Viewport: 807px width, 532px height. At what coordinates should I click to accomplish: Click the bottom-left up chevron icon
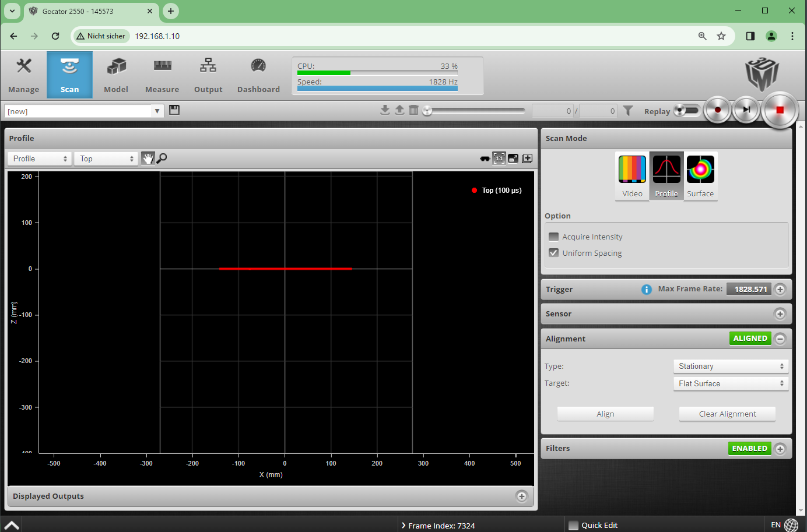[x=12, y=525]
